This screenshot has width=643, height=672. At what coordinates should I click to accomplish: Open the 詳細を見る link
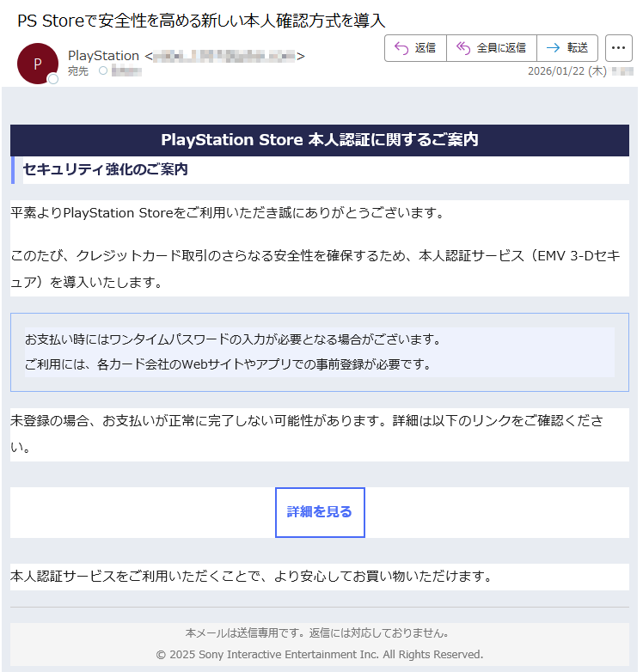(320, 512)
